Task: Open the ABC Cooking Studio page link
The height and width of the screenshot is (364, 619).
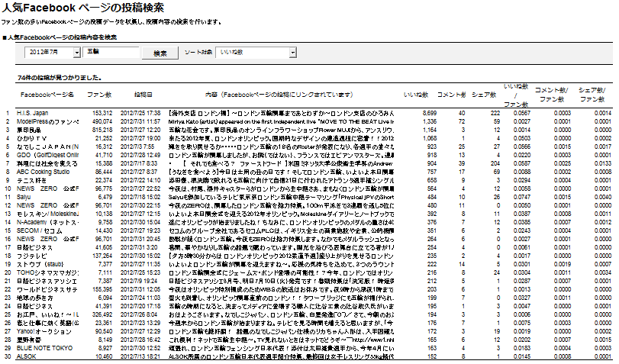Action: click(43, 172)
